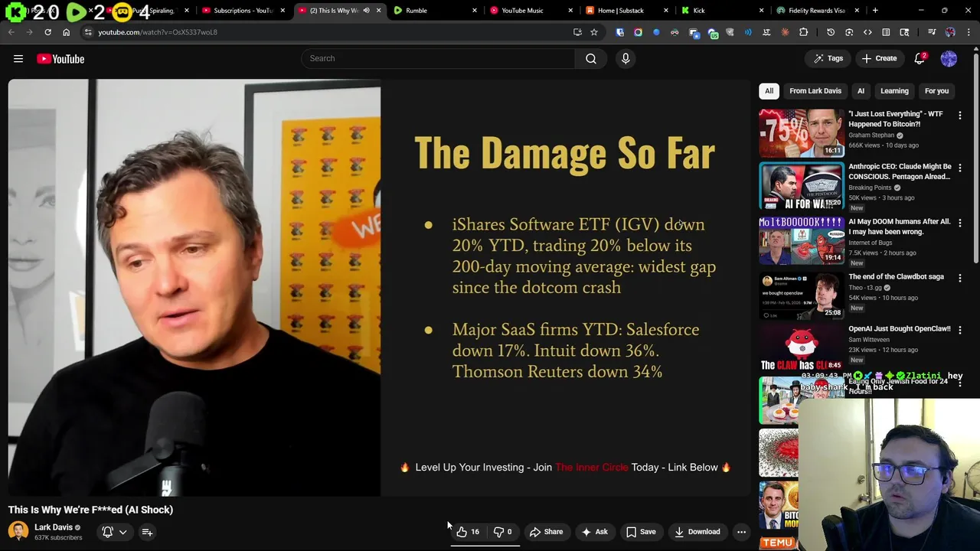Open the browser home page button
This screenshot has height=551, width=980.
click(x=66, y=32)
